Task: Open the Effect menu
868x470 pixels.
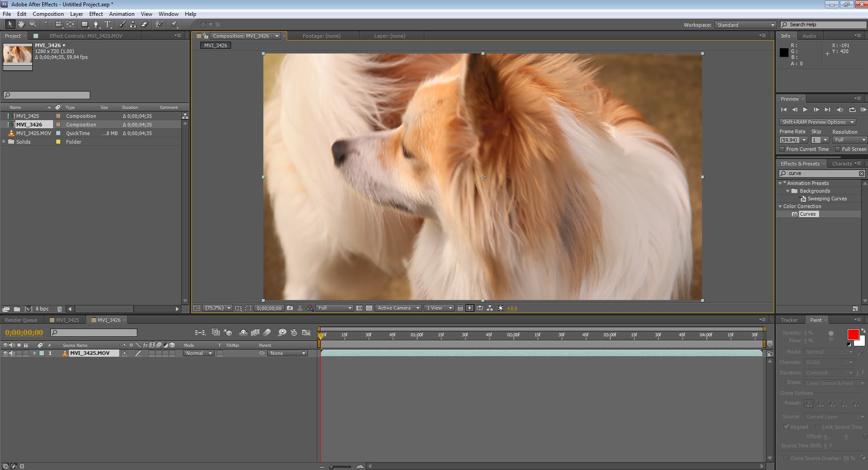Action: click(96, 14)
